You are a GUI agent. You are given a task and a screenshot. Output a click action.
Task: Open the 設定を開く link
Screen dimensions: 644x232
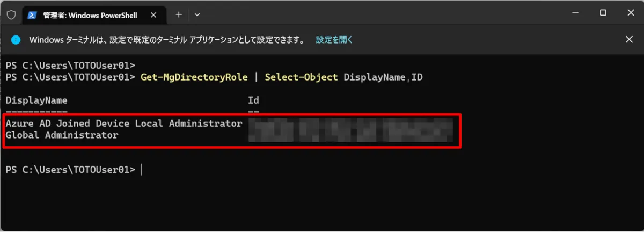pos(334,40)
